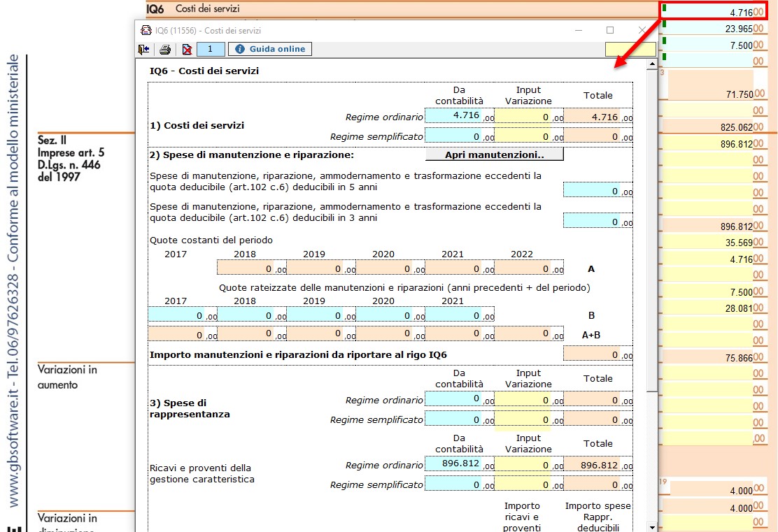Click the vertical scrollbar thumb of dialog
The height and width of the screenshot is (532, 778).
coord(652,231)
